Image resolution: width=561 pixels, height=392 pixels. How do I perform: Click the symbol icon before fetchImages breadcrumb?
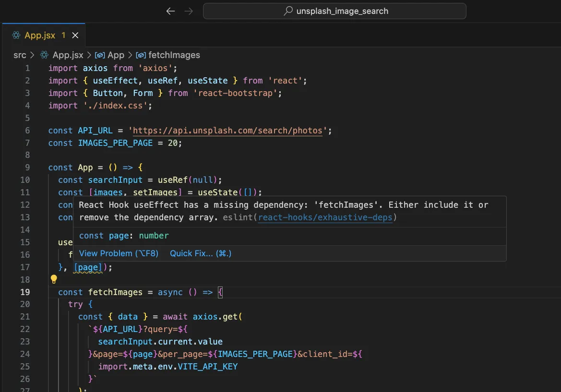point(141,55)
